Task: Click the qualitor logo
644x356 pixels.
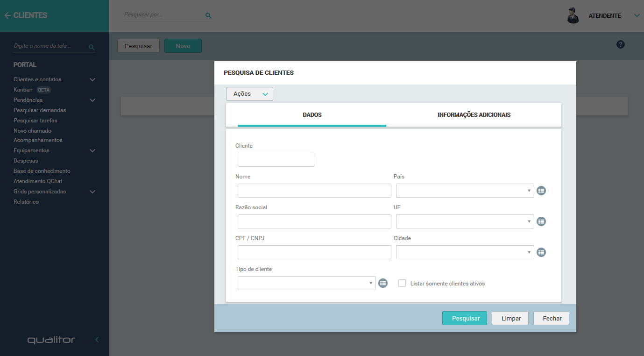Action: coord(51,340)
